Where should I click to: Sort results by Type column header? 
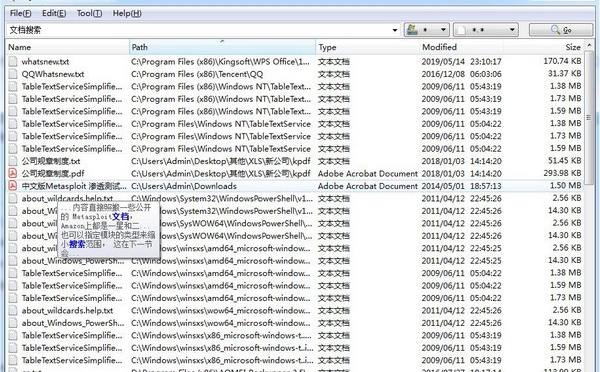pyautogui.click(x=368, y=47)
